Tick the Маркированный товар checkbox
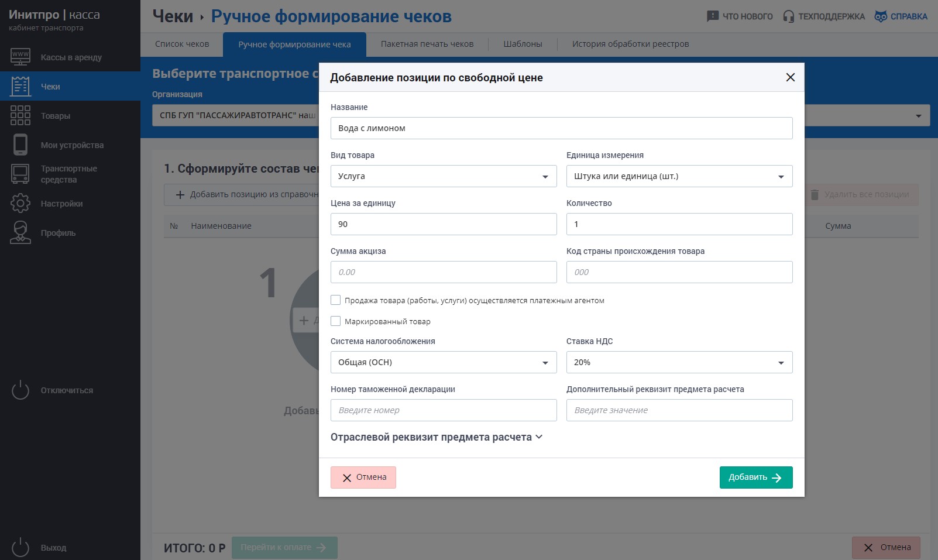The width and height of the screenshot is (938, 560). pyautogui.click(x=336, y=321)
